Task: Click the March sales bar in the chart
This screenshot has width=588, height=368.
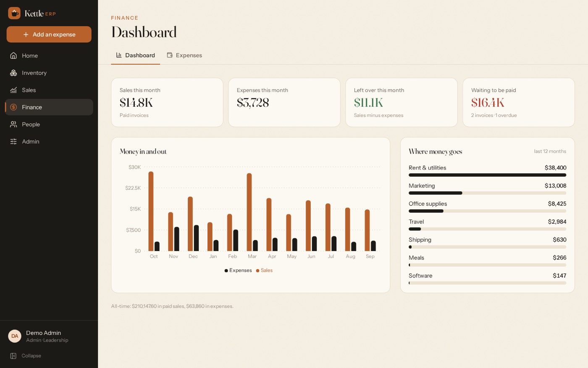Action: coord(249,212)
